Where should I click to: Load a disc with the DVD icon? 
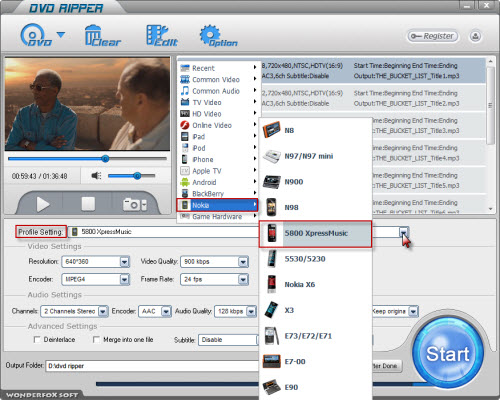(36, 35)
